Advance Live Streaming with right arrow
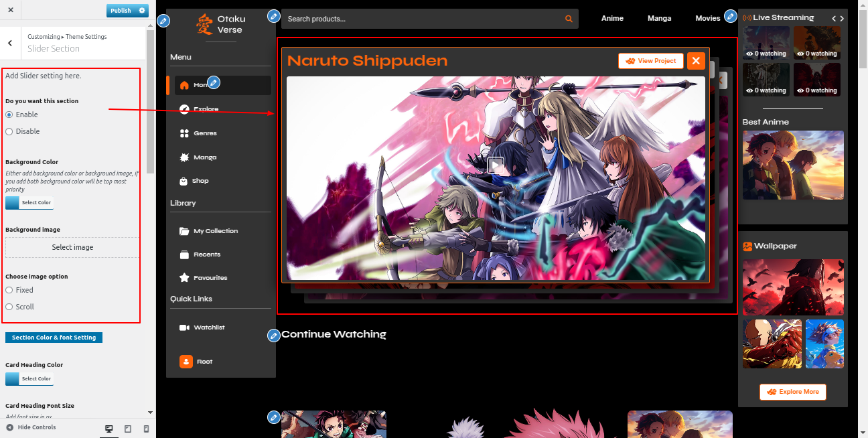868x438 pixels. 842,18
